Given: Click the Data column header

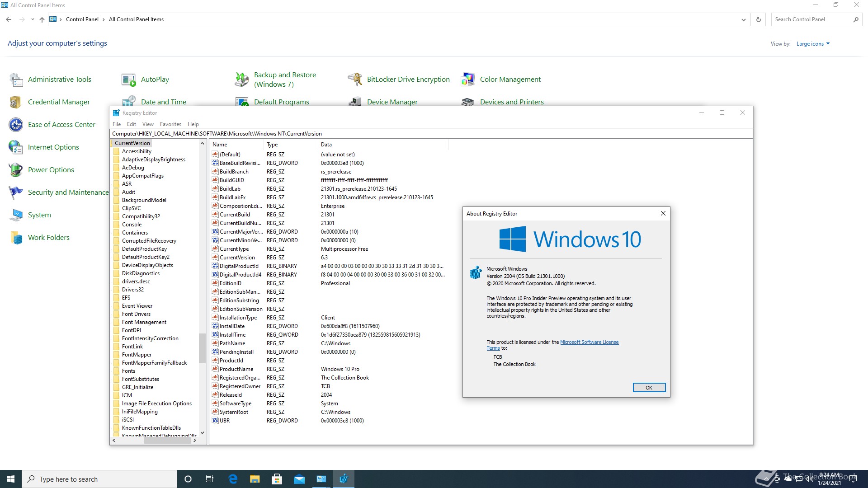Looking at the screenshot, I should 383,145.
